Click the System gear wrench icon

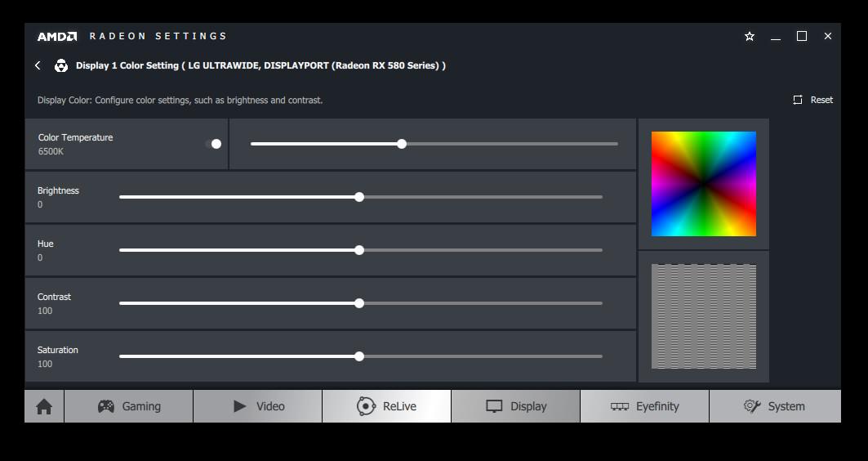tap(752, 406)
